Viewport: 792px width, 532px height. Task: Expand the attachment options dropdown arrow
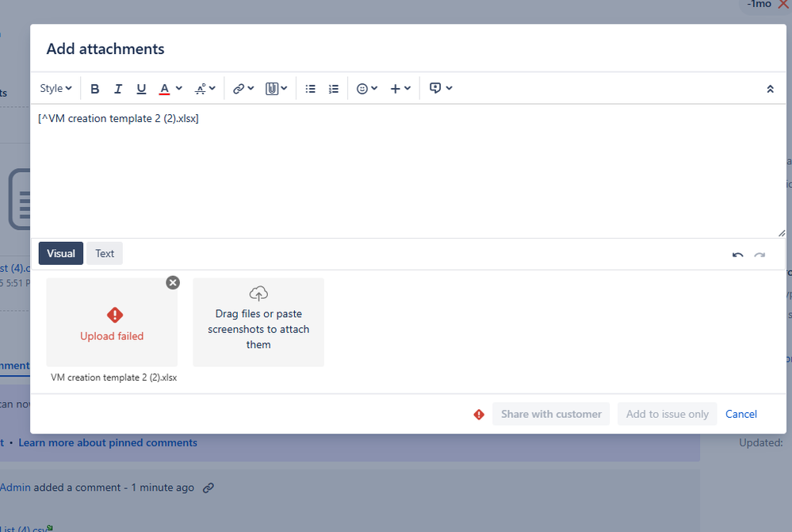click(285, 89)
